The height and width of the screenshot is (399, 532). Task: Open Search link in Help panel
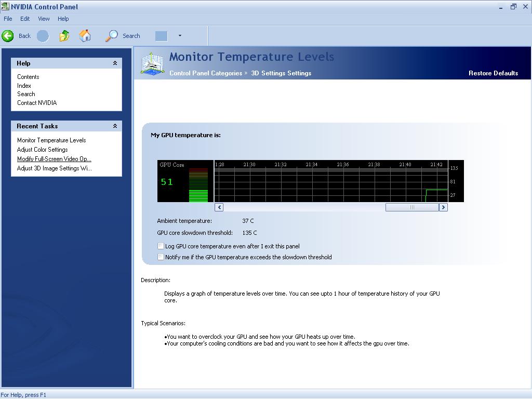[26, 94]
